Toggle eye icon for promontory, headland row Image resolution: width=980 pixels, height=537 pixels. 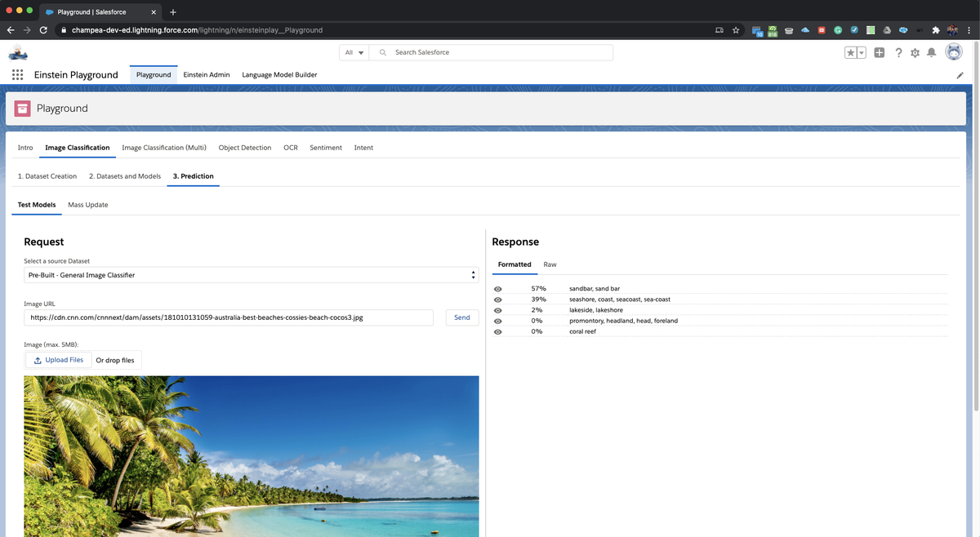498,321
